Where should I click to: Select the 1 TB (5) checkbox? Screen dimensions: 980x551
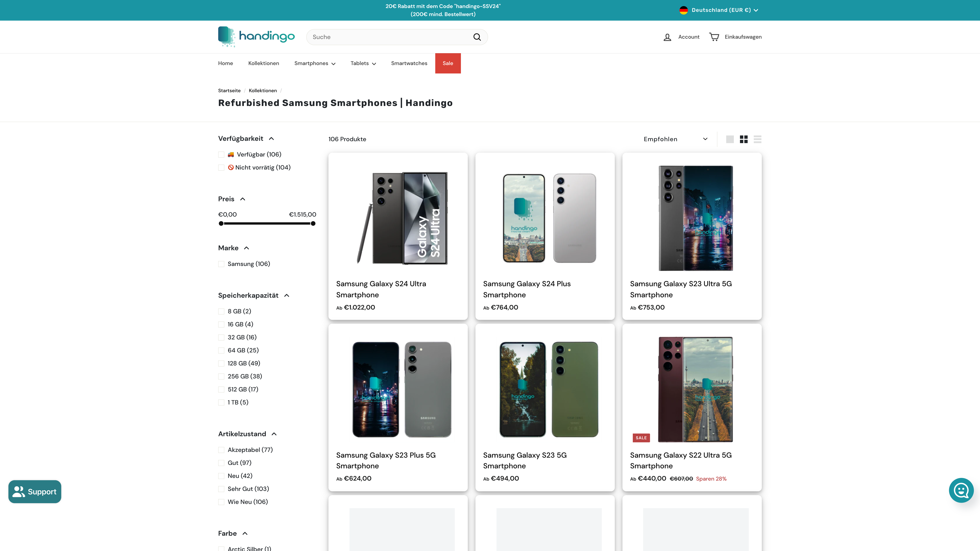click(x=221, y=402)
